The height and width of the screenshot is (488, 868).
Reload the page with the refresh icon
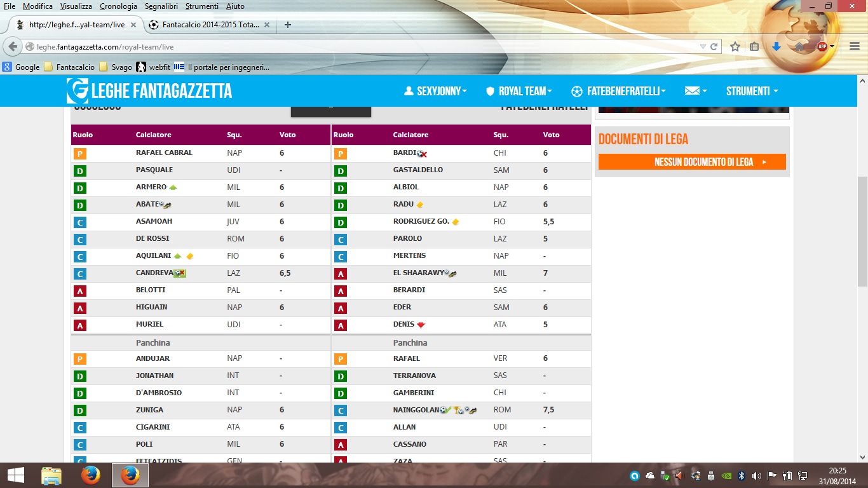[714, 46]
